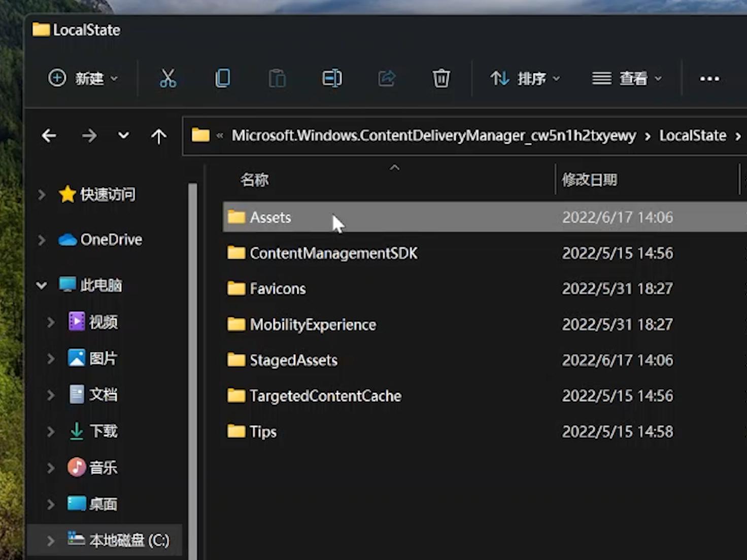
Task: Open the see-more (...) menu
Action: click(709, 79)
